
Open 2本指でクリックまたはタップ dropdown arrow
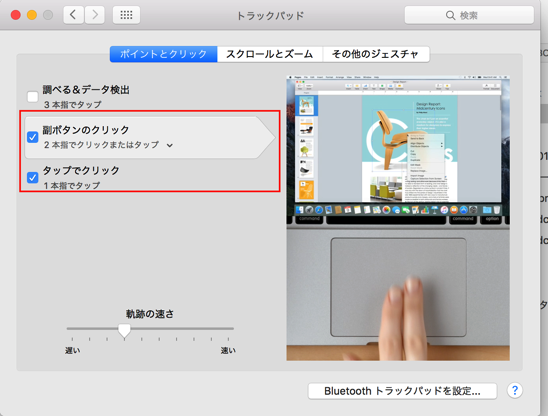pyautogui.click(x=170, y=145)
